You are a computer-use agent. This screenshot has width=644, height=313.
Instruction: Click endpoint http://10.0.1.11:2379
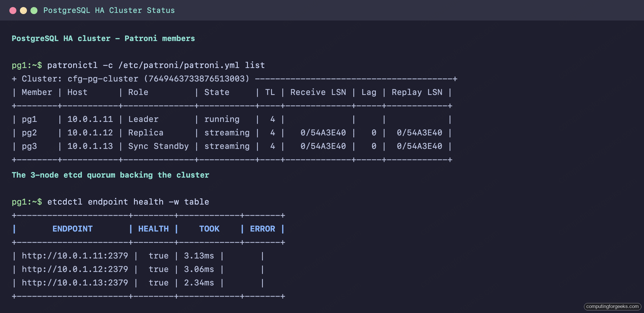(x=75, y=256)
